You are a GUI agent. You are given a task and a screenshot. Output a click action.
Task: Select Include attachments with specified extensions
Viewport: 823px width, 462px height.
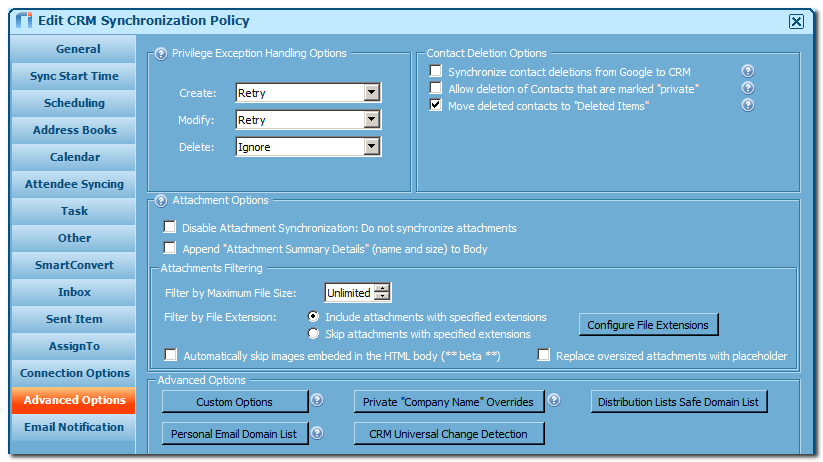coord(313,317)
